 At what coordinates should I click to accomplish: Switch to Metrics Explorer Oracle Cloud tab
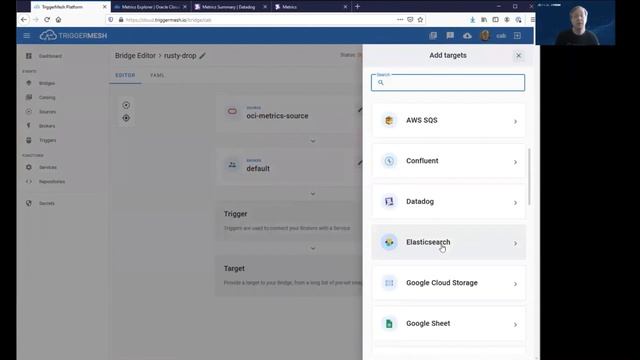coord(150,7)
